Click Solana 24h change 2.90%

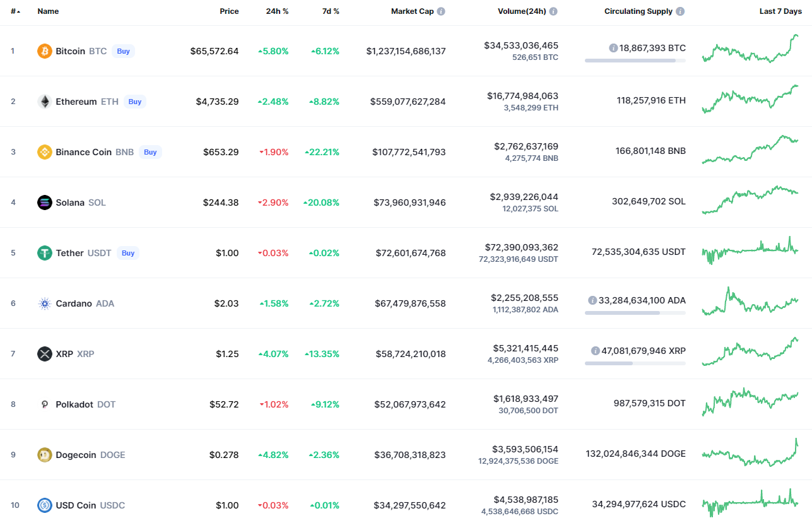[273, 203]
